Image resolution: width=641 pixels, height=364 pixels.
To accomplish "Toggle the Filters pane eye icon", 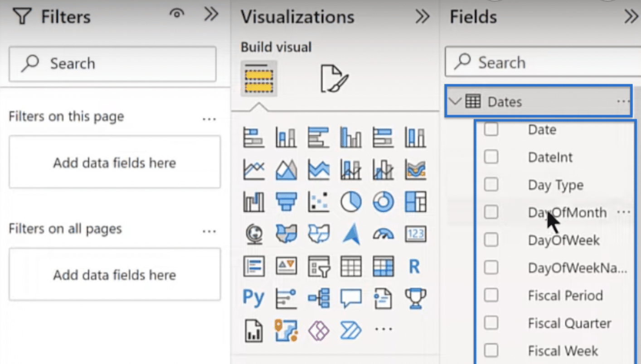I will coord(177,14).
